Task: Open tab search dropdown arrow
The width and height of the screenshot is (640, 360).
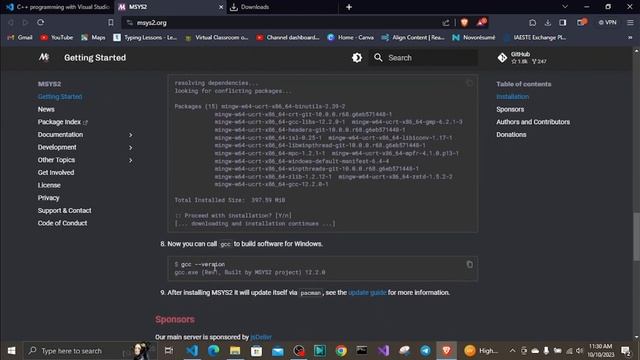Action: point(565,7)
